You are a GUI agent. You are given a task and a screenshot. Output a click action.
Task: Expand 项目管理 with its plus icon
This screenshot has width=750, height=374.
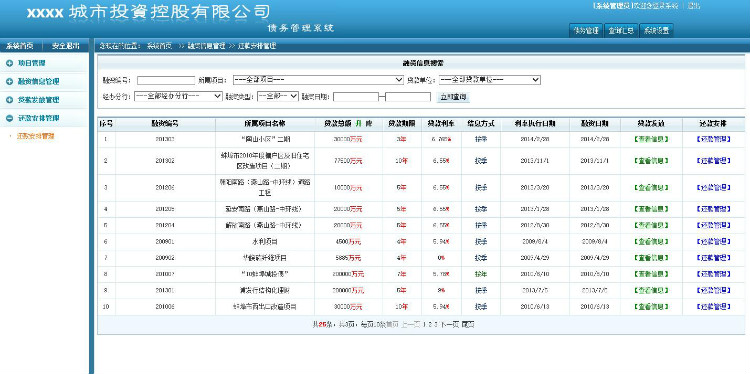9,63
